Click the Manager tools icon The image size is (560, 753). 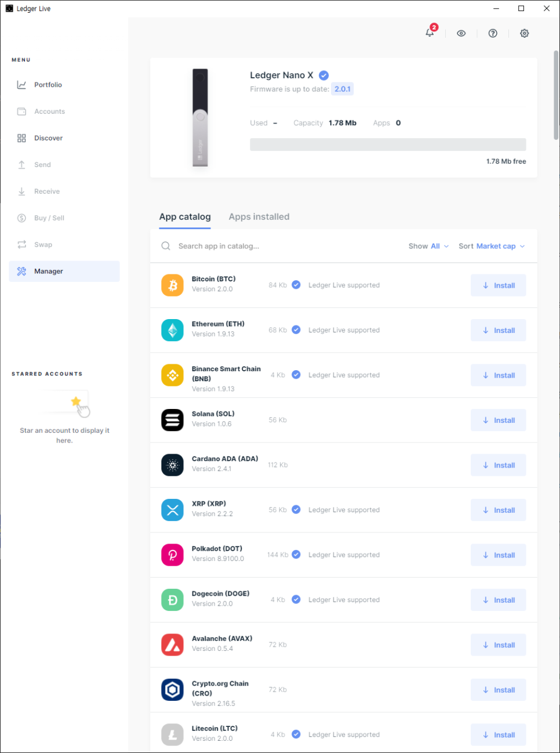click(21, 271)
